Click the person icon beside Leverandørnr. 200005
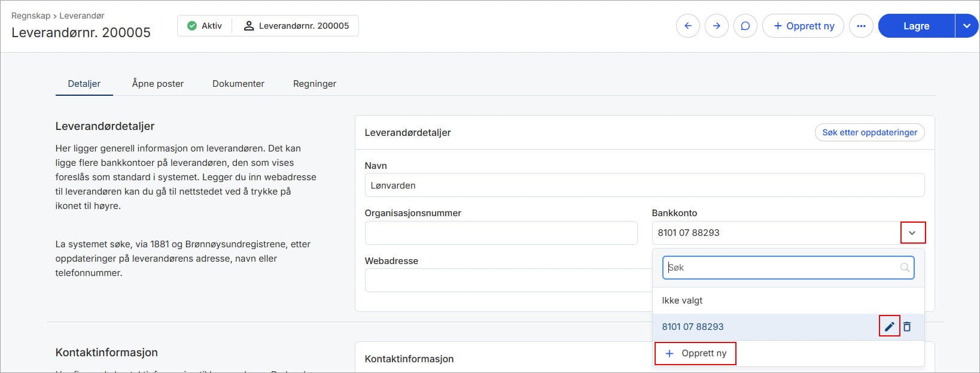The height and width of the screenshot is (373, 980). click(248, 26)
